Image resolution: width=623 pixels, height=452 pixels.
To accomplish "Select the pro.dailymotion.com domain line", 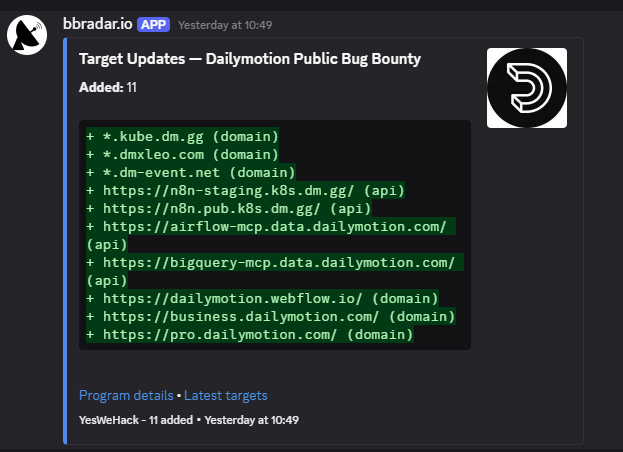I will (250, 334).
